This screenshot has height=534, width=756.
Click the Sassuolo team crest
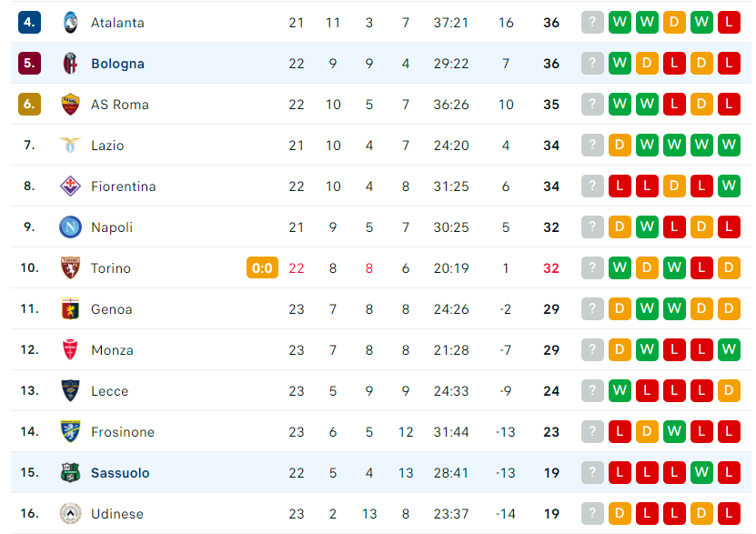point(70,473)
